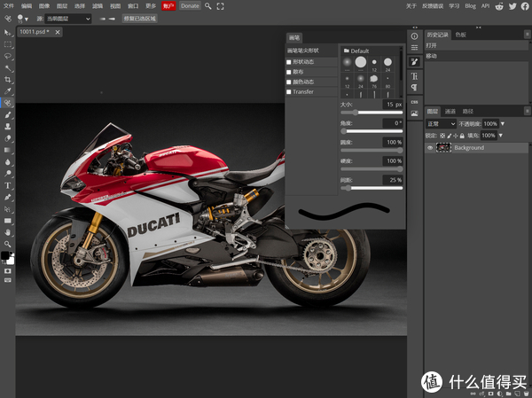Screen dimensions: 532x398
Task: Enable the 形状动态 checkbox
Action: point(289,62)
